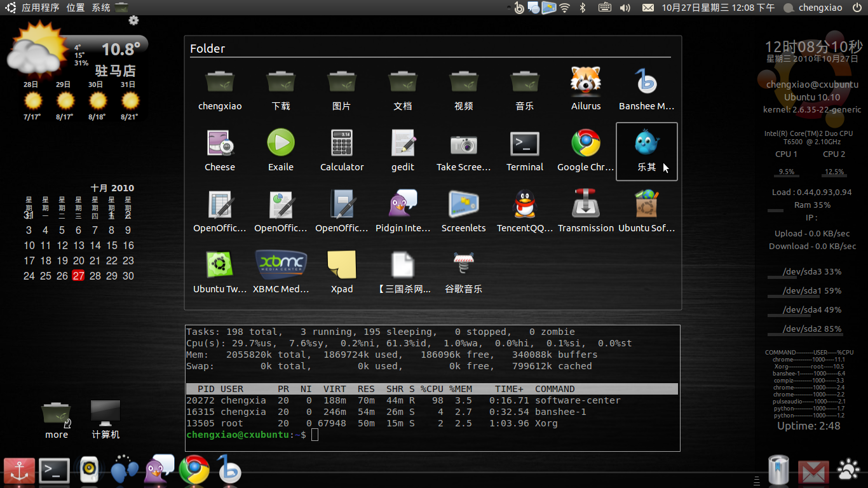
Task: Select day 15 in the calendar
Action: point(111,245)
